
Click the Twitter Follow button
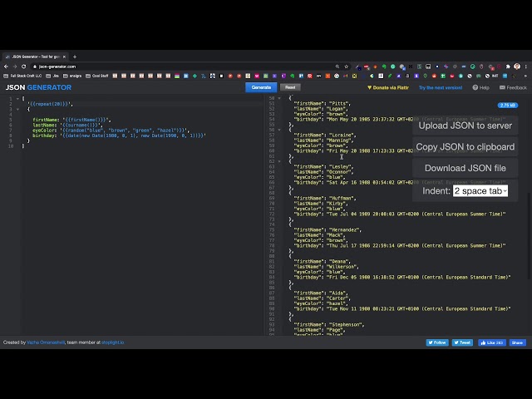pos(437,342)
